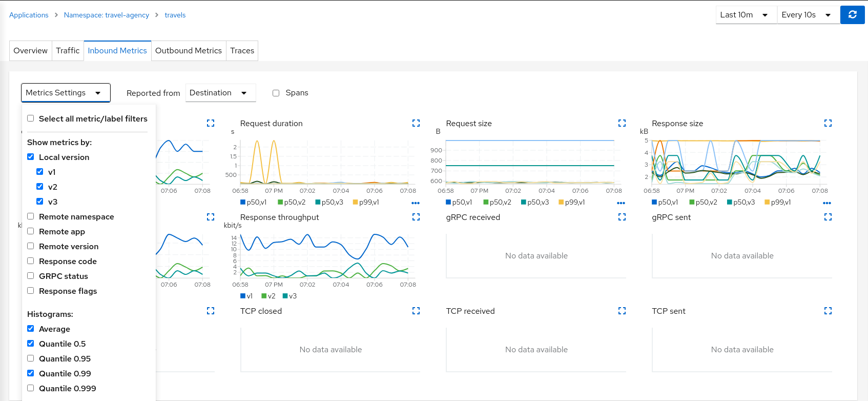Viewport: 868px width, 401px height.
Task: Open the Last 10m time range dropdown
Action: [x=746, y=15]
